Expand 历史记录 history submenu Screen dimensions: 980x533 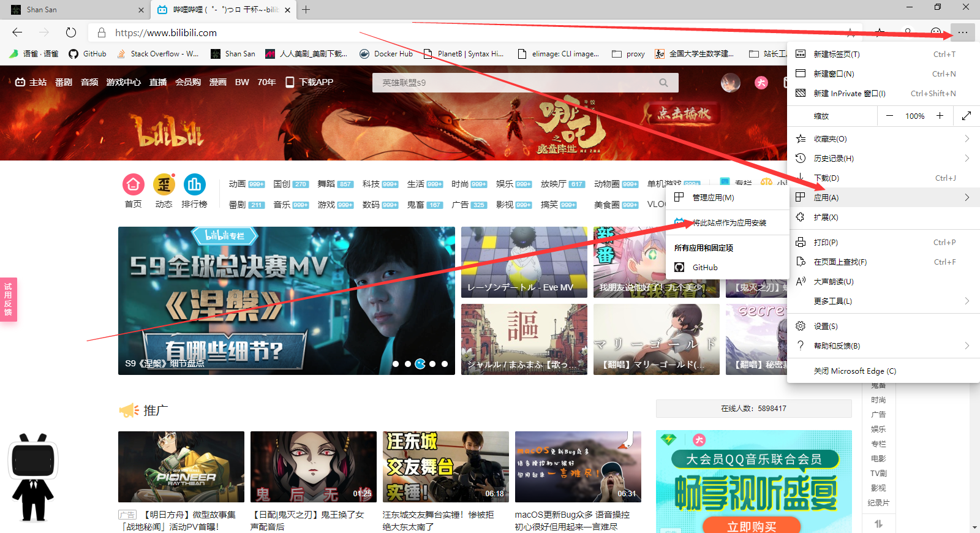[x=883, y=158]
